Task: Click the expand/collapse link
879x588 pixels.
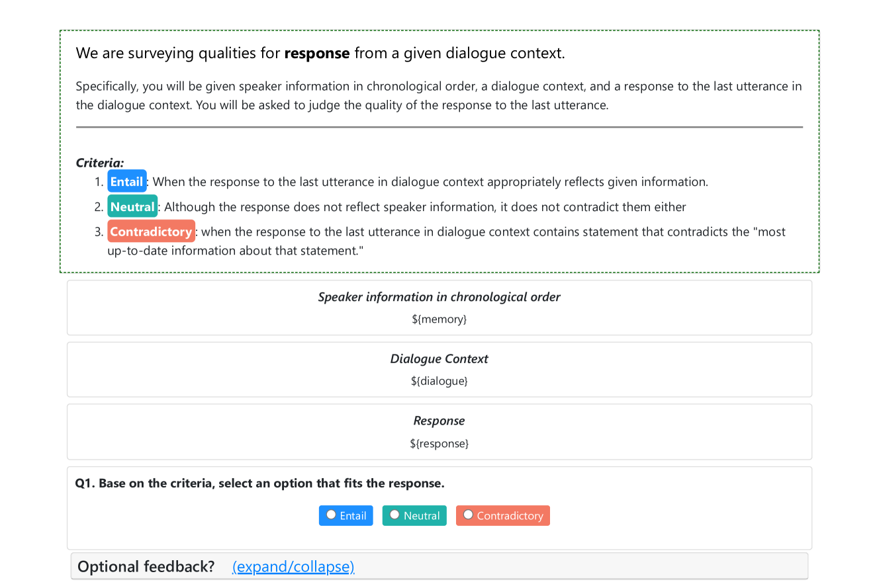Action: click(x=293, y=567)
